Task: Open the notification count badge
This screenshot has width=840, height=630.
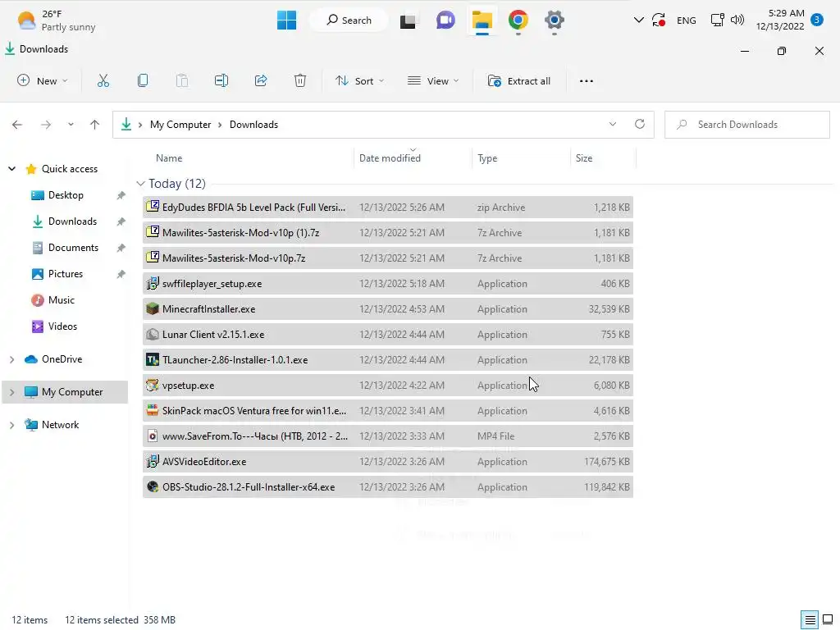Action: coord(817,20)
